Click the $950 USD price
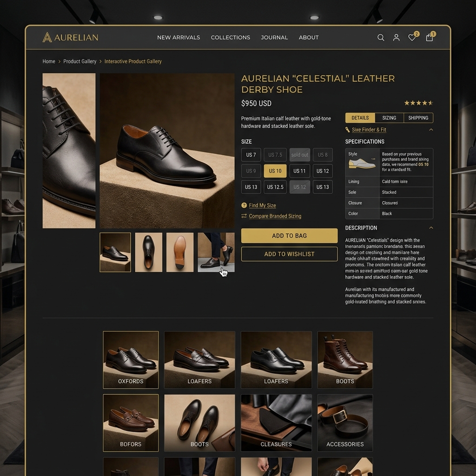 point(256,104)
